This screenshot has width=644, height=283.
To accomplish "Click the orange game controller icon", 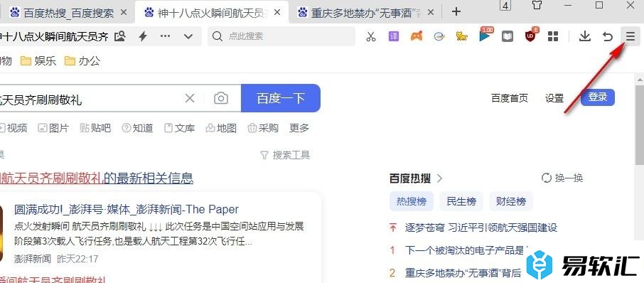I will 417,36.
